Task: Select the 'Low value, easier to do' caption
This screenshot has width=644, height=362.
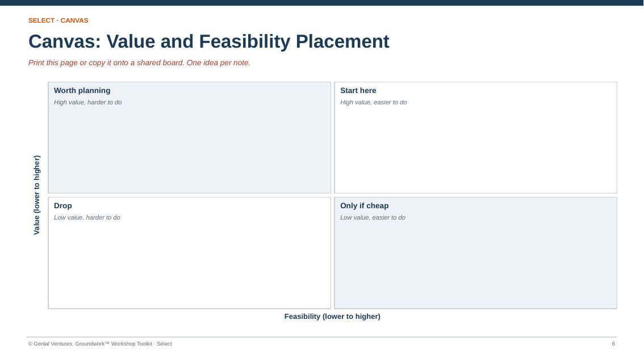Action: coord(373,217)
